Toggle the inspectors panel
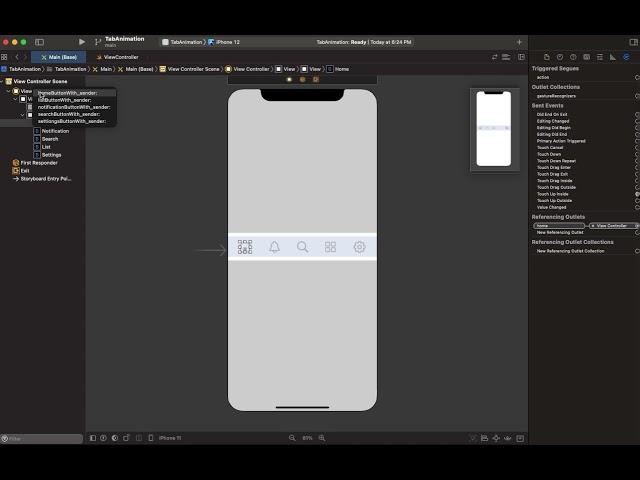Image resolution: width=640 pixels, height=480 pixels. [x=633, y=42]
